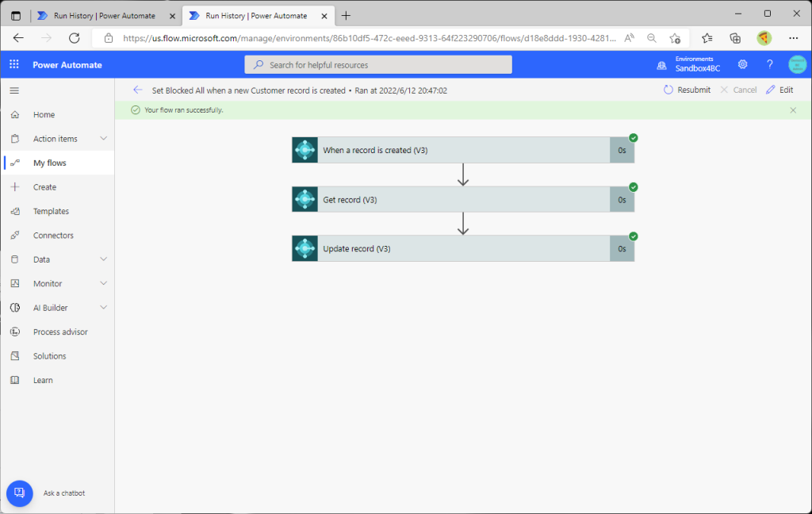Click Business Central icon on Get record
The height and width of the screenshot is (514, 812).
tap(305, 199)
